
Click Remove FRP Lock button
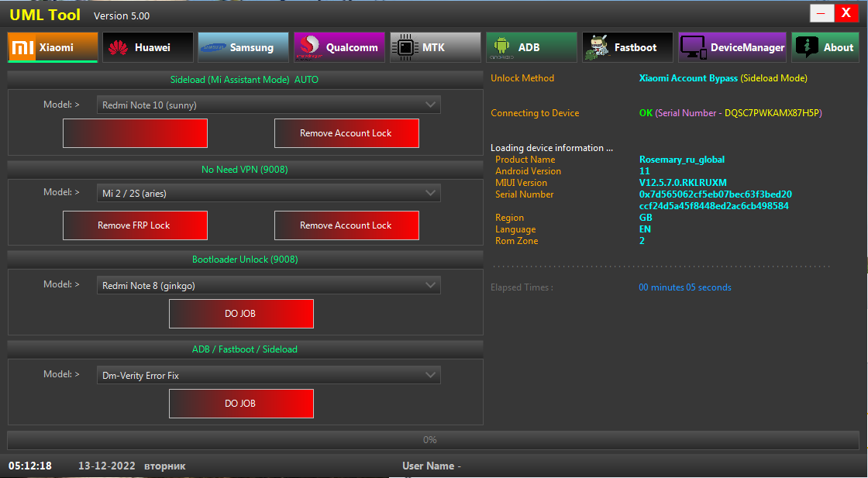click(x=135, y=225)
